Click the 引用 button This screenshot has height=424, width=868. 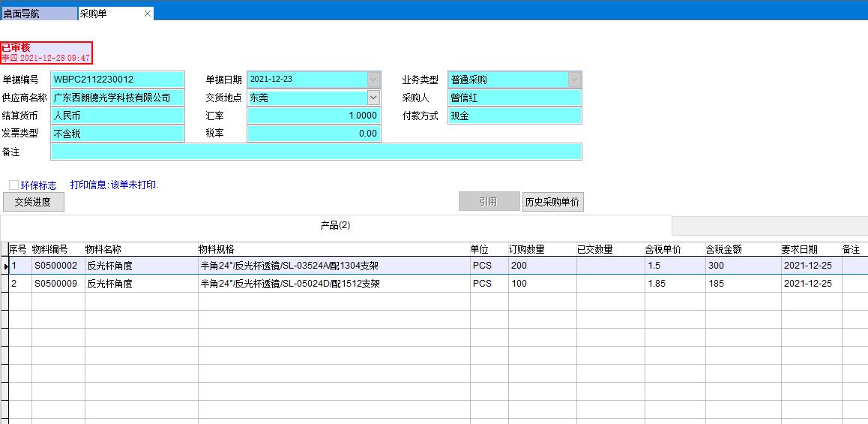click(489, 202)
